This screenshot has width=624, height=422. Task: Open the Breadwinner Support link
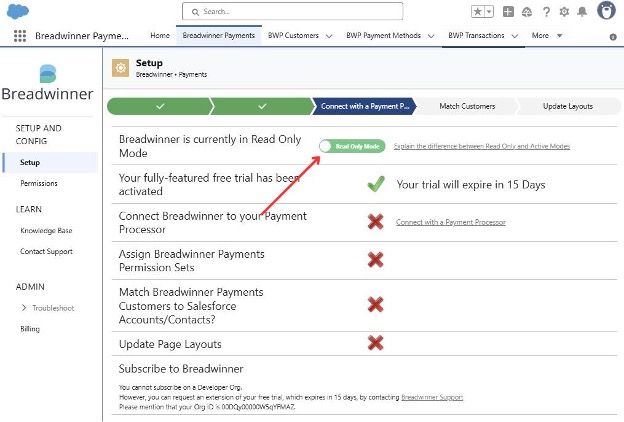pyautogui.click(x=432, y=397)
